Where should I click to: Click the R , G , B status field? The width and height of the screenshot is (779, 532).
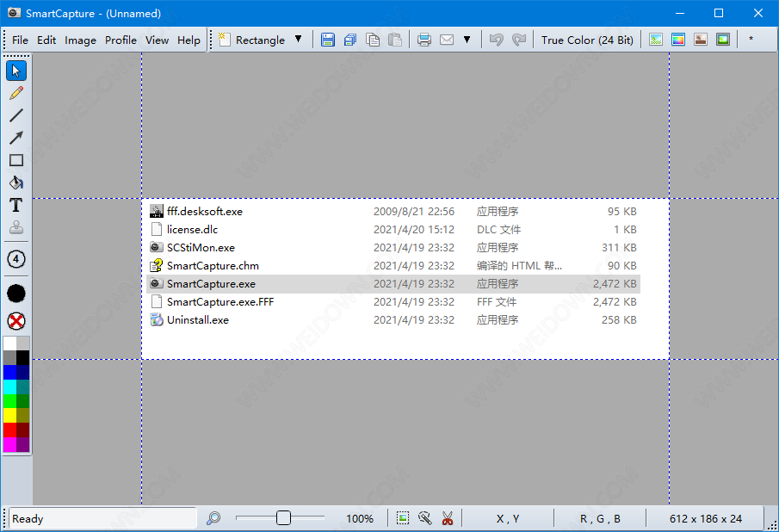point(600,518)
